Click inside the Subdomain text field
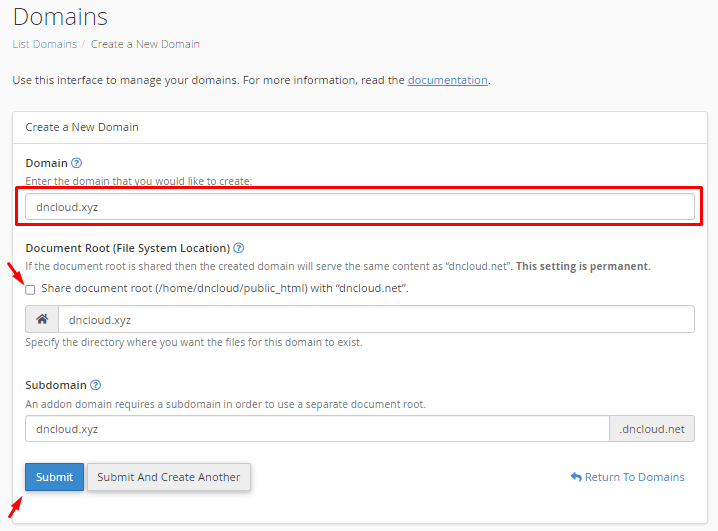This screenshot has width=718, height=531. [316, 429]
